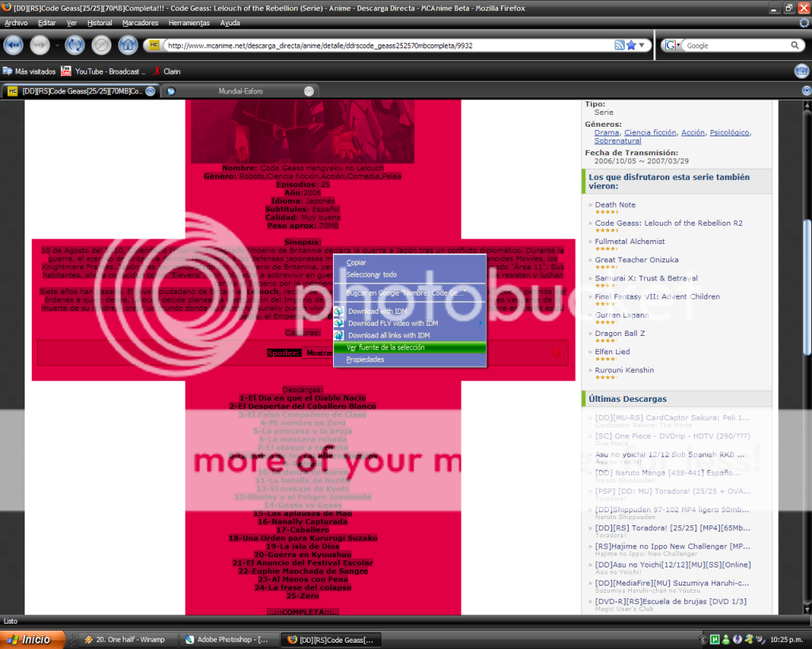Screen dimensions: 812x649
Task: Click the search magnifier icon
Action: tap(795, 45)
